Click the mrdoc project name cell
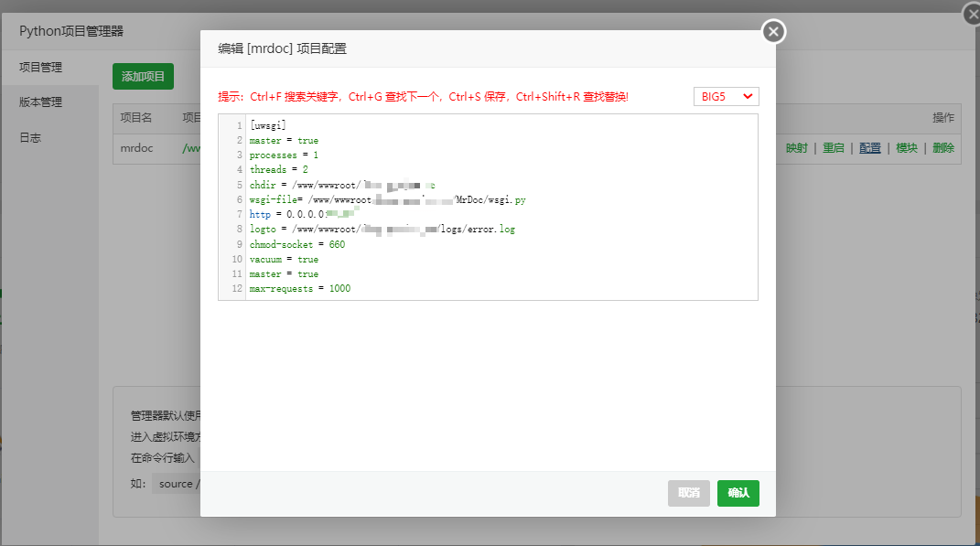The height and width of the screenshot is (546, 980). (x=137, y=148)
